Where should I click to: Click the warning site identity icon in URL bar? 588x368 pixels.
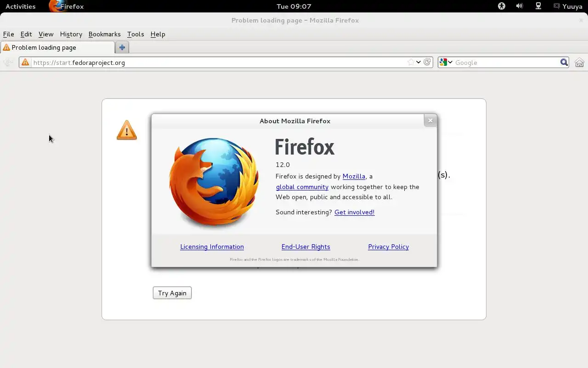[25, 62]
